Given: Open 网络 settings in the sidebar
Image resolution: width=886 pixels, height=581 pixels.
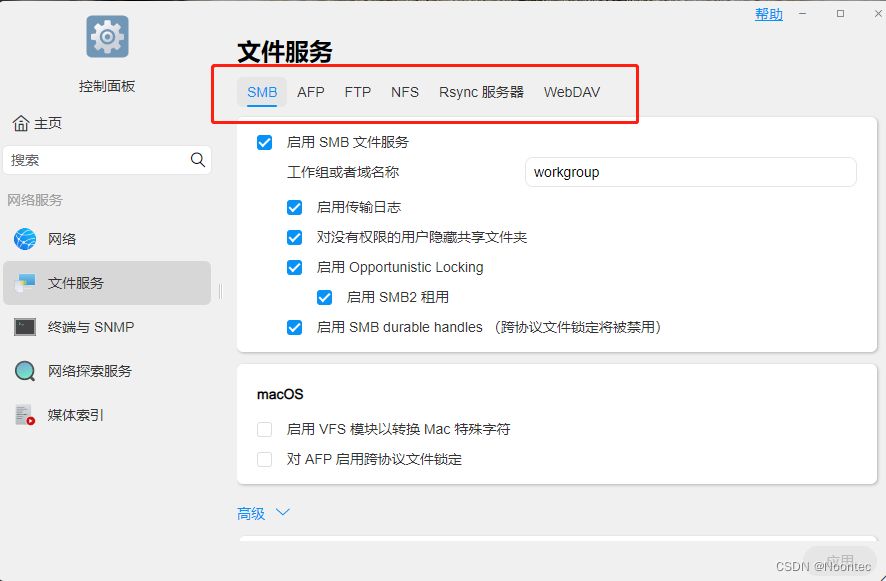Looking at the screenshot, I should coord(66,239).
